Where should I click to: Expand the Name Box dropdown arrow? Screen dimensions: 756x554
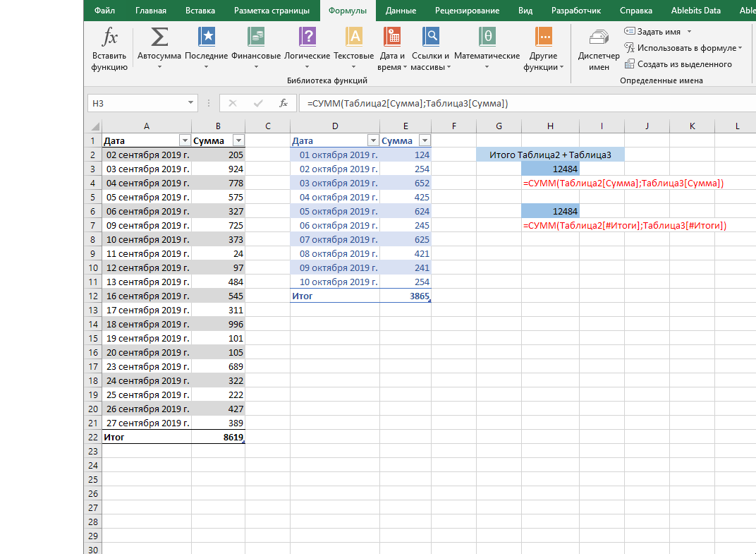tap(191, 103)
